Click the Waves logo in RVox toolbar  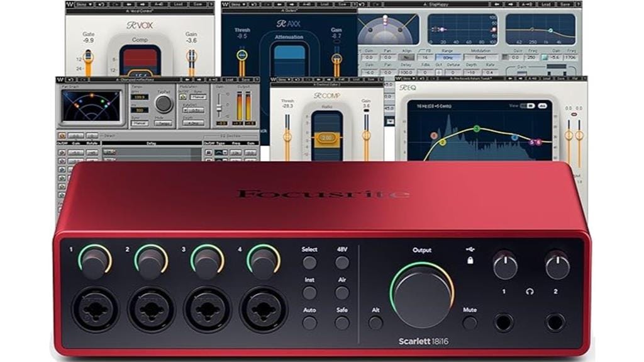click(69, 4)
